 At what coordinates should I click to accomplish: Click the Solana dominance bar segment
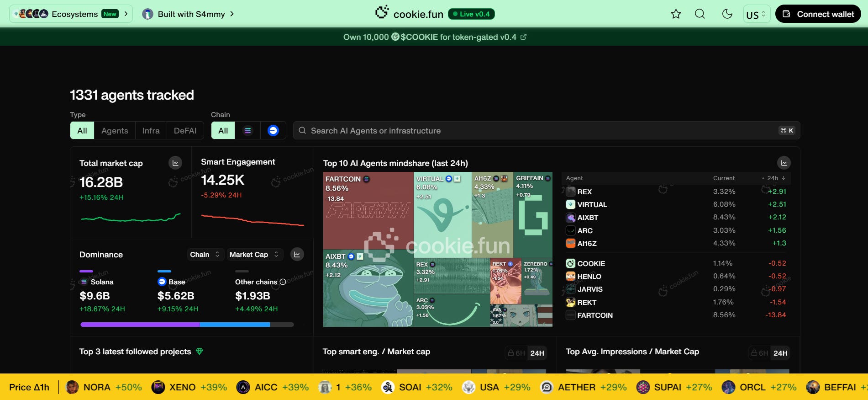point(140,325)
